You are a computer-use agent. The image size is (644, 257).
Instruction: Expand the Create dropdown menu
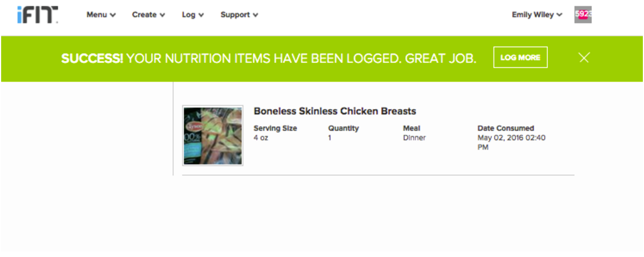point(149,15)
